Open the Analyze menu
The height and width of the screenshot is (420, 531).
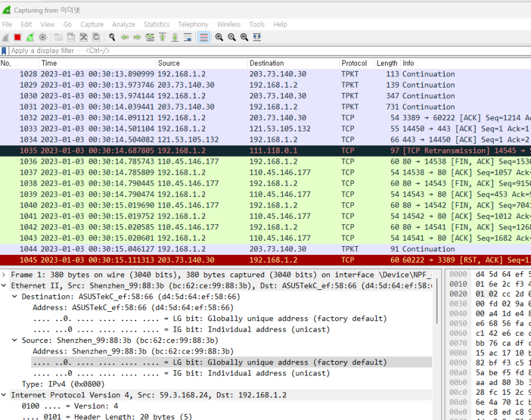click(123, 24)
